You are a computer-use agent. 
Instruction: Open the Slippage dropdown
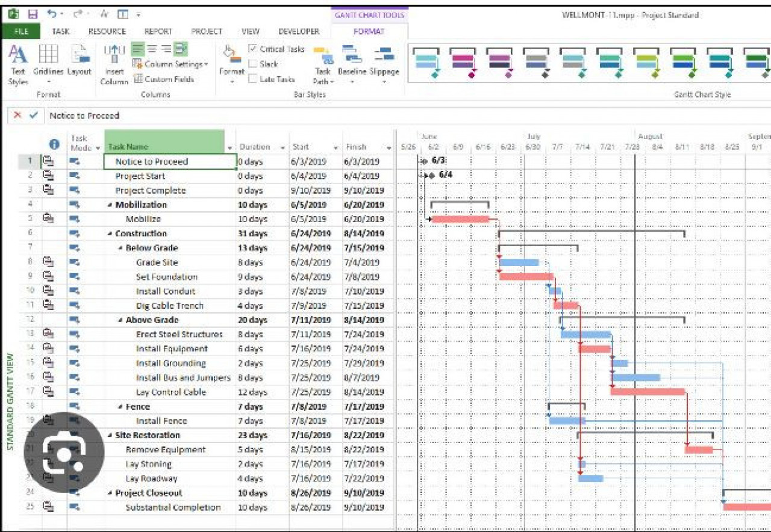pyautogui.click(x=384, y=65)
